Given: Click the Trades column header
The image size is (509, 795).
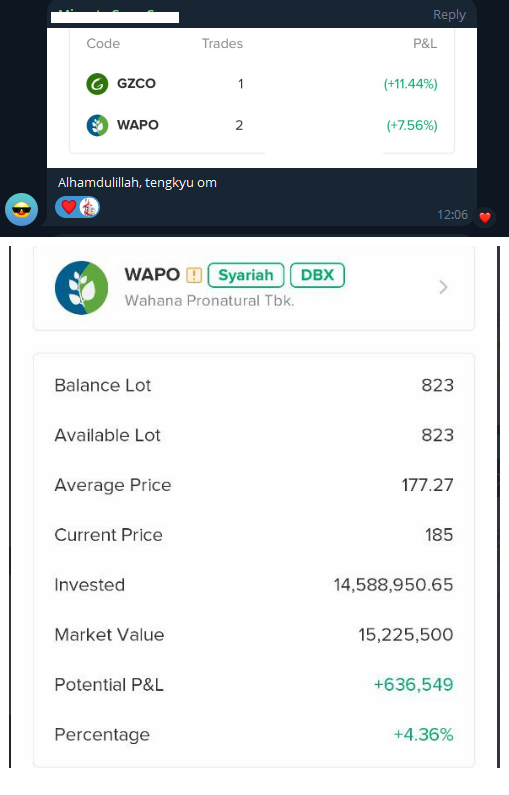Looking at the screenshot, I should [222, 44].
